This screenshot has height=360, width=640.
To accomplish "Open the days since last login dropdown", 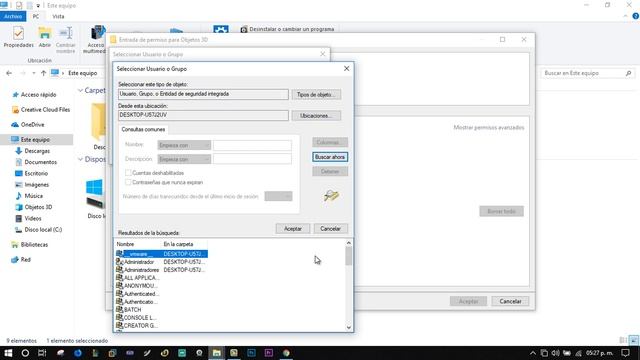I will click(x=278, y=196).
